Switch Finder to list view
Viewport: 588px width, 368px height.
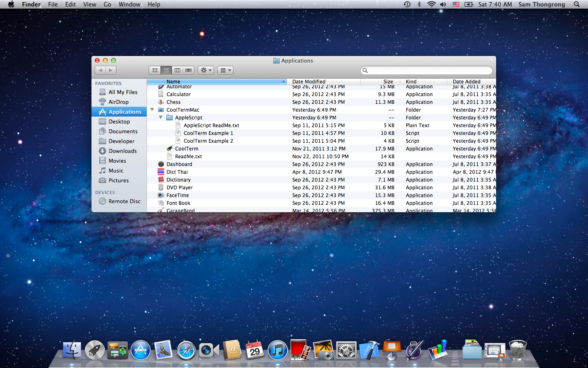166,70
